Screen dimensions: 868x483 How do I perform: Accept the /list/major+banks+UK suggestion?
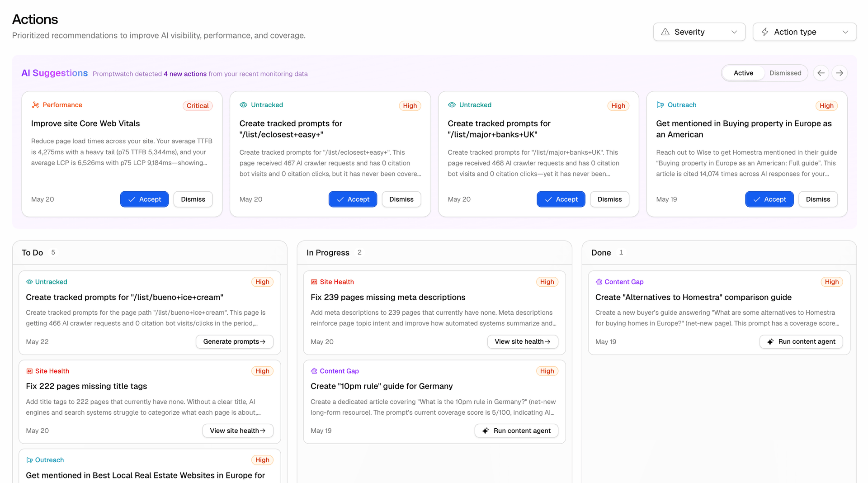561,199
